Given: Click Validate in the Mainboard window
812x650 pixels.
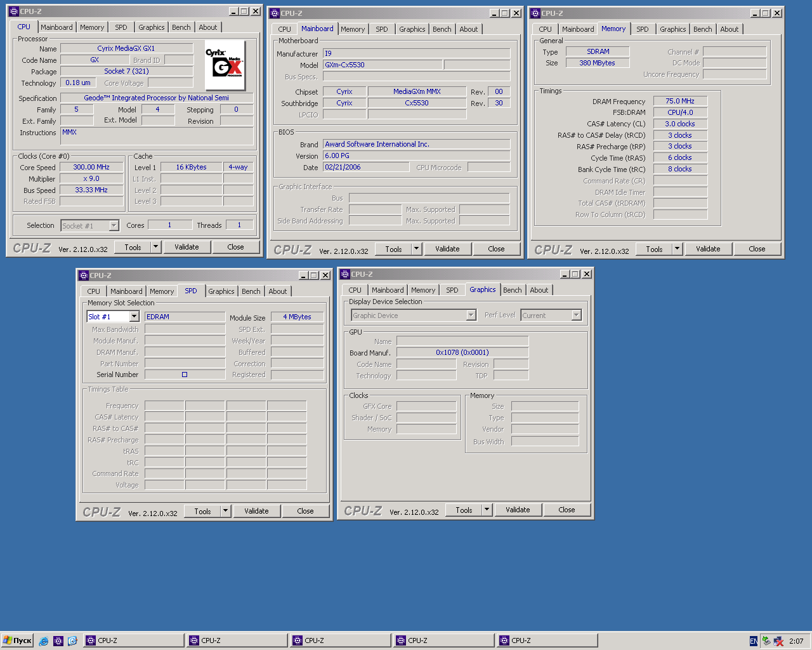Looking at the screenshot, I should [447, 249].
